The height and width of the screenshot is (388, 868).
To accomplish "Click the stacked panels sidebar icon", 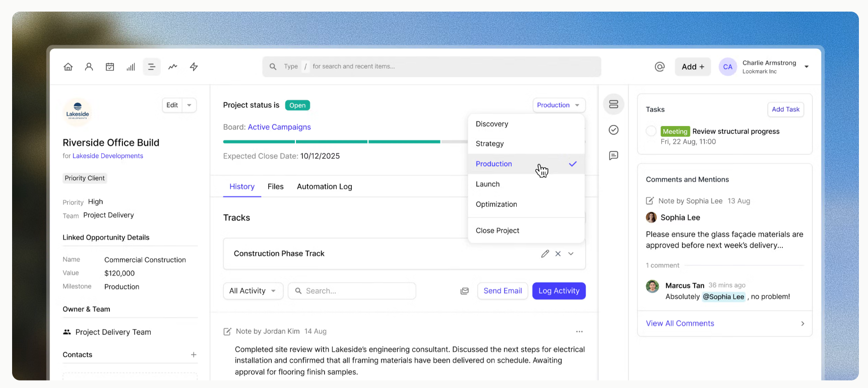I will tap(613, 104).
